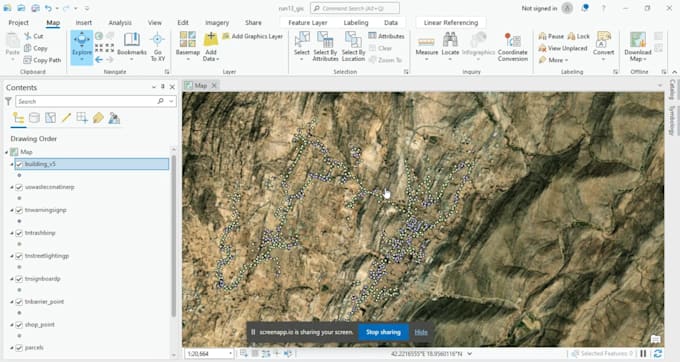Toggle visibility of tnbarrier_point layer

point(19,302)
